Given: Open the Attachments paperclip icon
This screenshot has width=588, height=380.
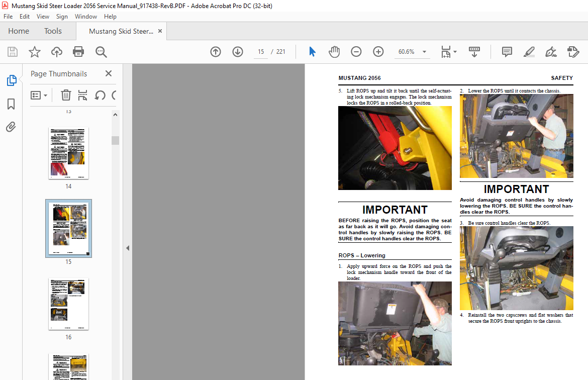Looking at the screenshot, I should 11,127.
